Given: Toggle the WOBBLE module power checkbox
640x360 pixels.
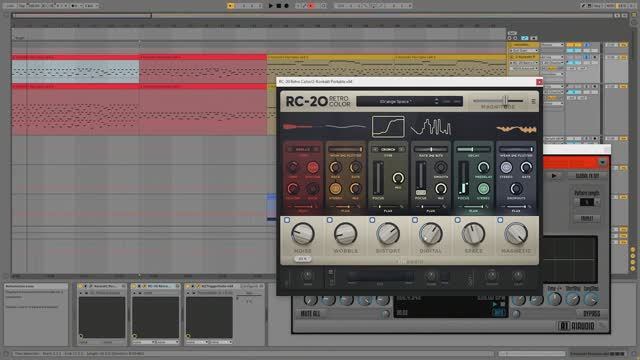Looking at the screenshot, I should coord(329,220).
